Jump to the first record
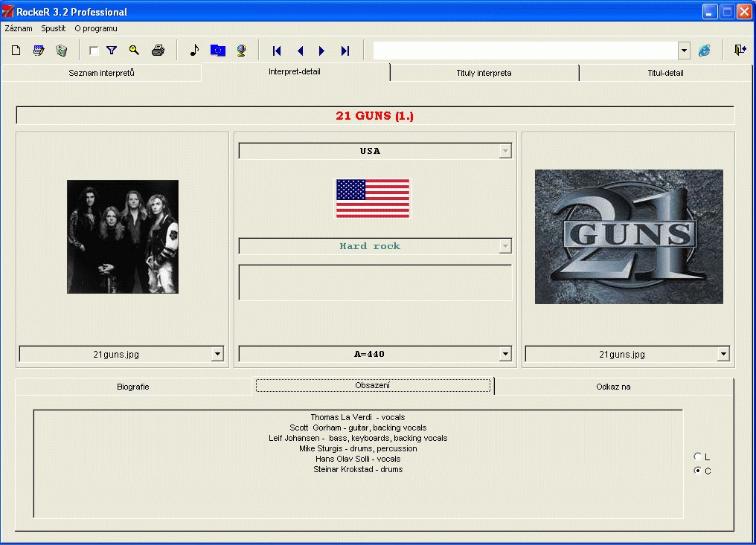The width and height of the screenshot is (756, 545). coord(276,51)
